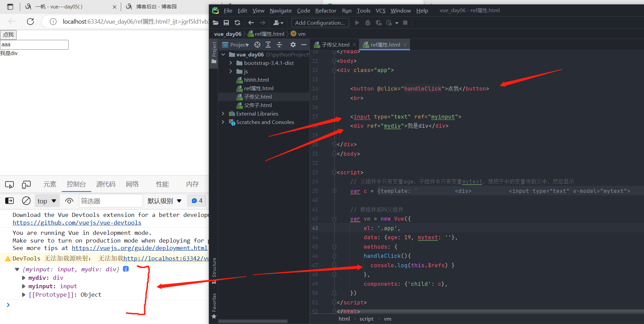The height and width of the screenshot is (324, 644).
Task: Click the DevTools inspect element icon
Action: pyautogui.click(x=9, y=184)
